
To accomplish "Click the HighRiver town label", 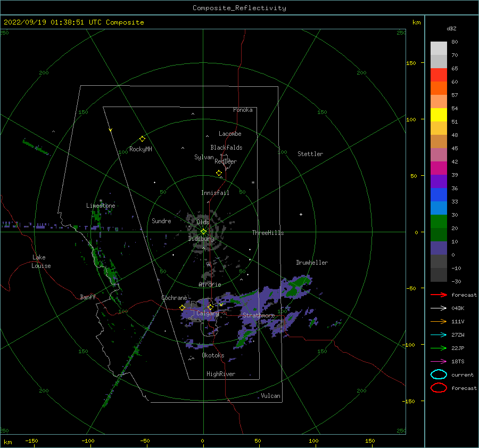I will coord(221,374).
